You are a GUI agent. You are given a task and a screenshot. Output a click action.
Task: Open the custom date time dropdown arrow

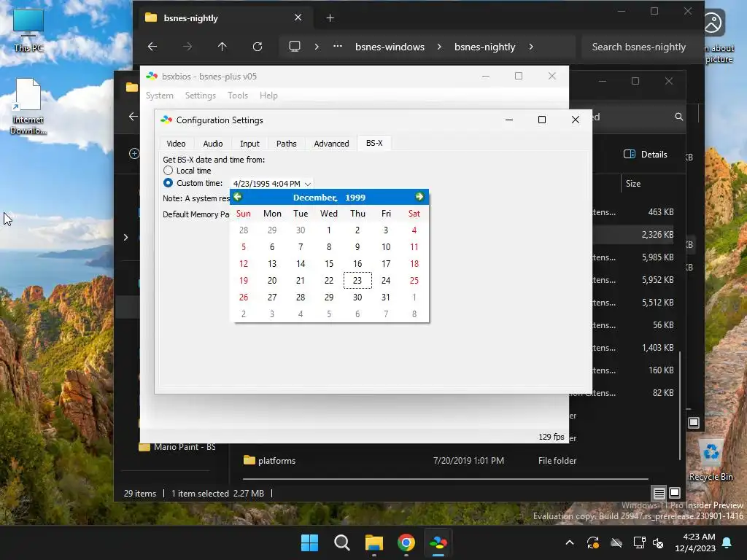pos(308,184)
